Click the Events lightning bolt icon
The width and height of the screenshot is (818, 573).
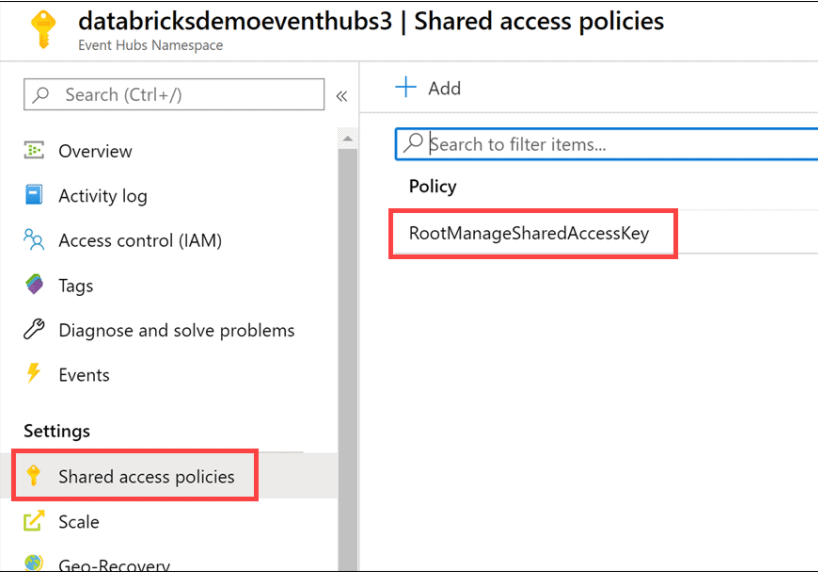pyautogui.click(x=34, y=375)
